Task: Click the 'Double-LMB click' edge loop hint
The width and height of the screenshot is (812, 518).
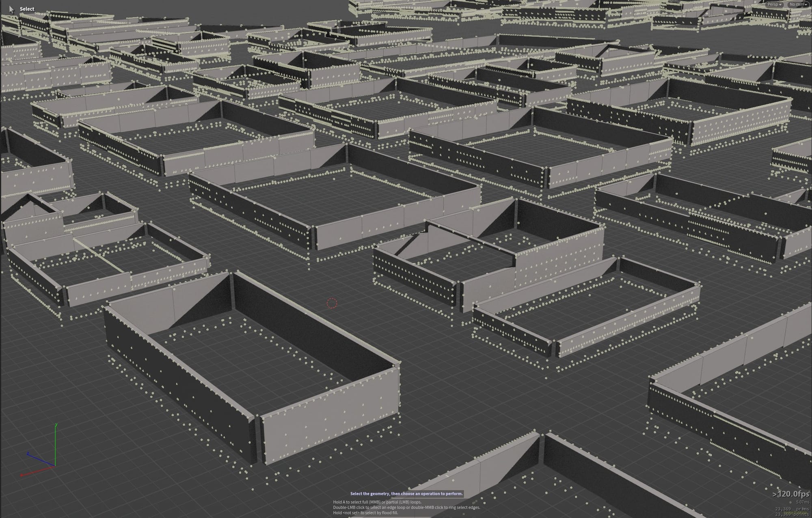Action: [406, 507]
